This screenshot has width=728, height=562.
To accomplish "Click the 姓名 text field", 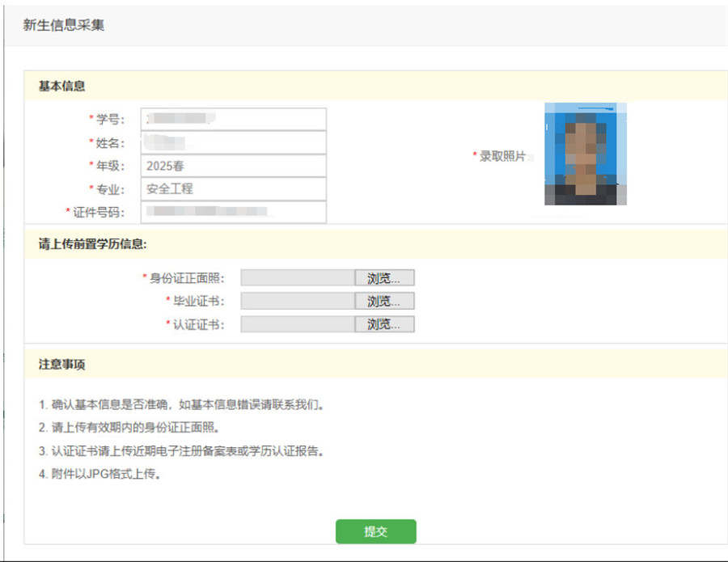I will coord(233,143).
